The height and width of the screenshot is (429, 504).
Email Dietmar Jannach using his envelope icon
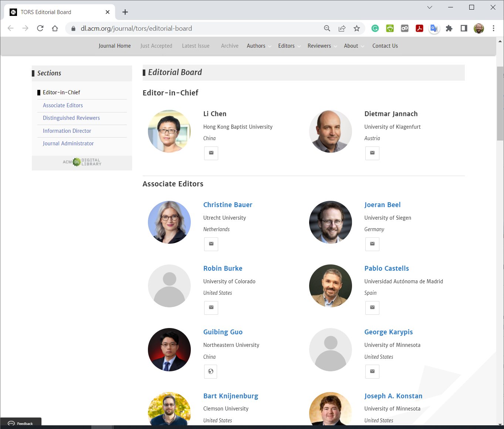372,153
